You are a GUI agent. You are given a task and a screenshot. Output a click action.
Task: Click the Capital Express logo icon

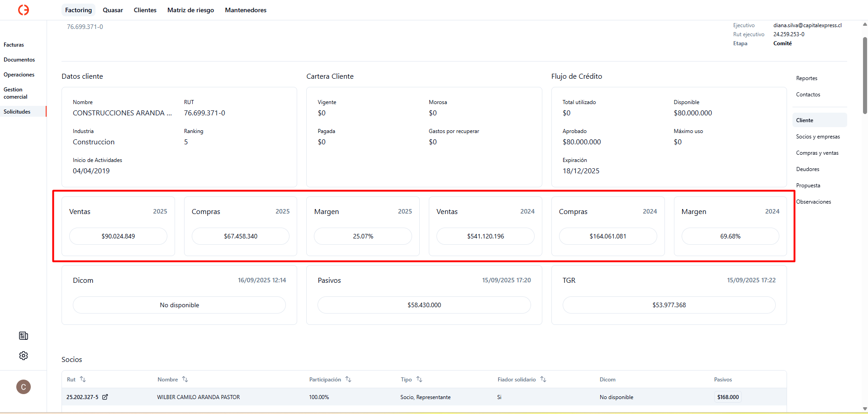pyautogui.click(x=24, y=10)
